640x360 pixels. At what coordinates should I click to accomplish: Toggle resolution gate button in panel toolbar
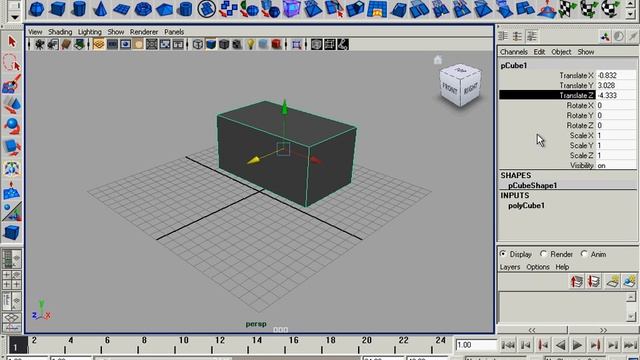pos(125,44)
